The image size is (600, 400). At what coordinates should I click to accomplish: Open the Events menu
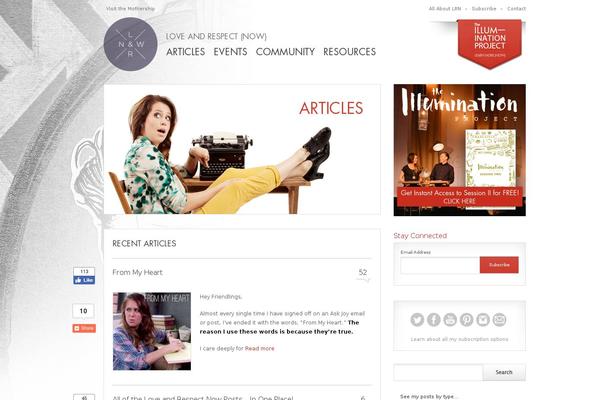tap(230, 52)
